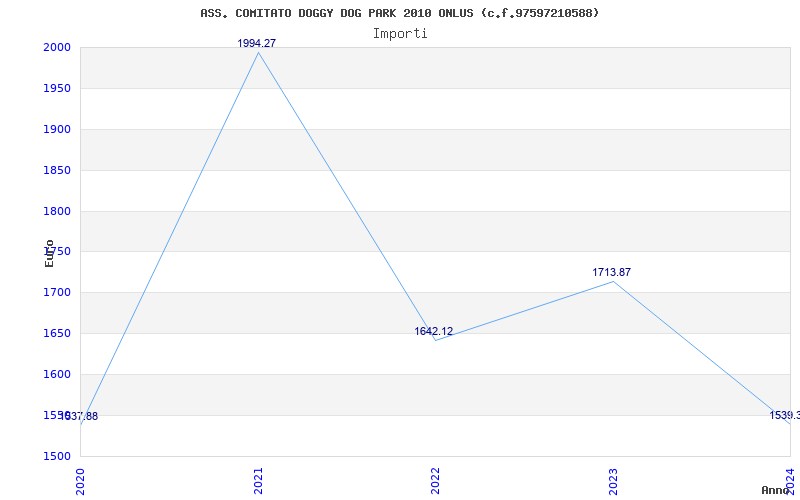
Task: Click the y-axis value 1650
Action: 57,333
